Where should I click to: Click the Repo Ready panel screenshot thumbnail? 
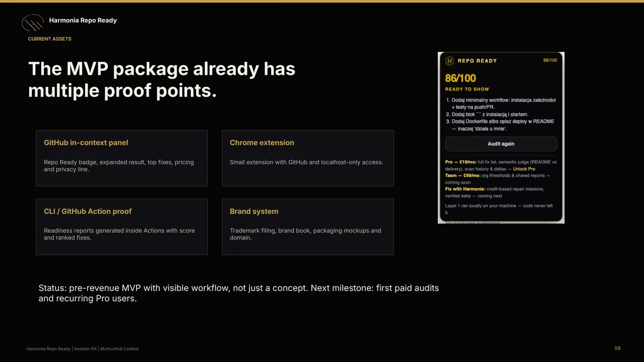click(x=501, y=138)
